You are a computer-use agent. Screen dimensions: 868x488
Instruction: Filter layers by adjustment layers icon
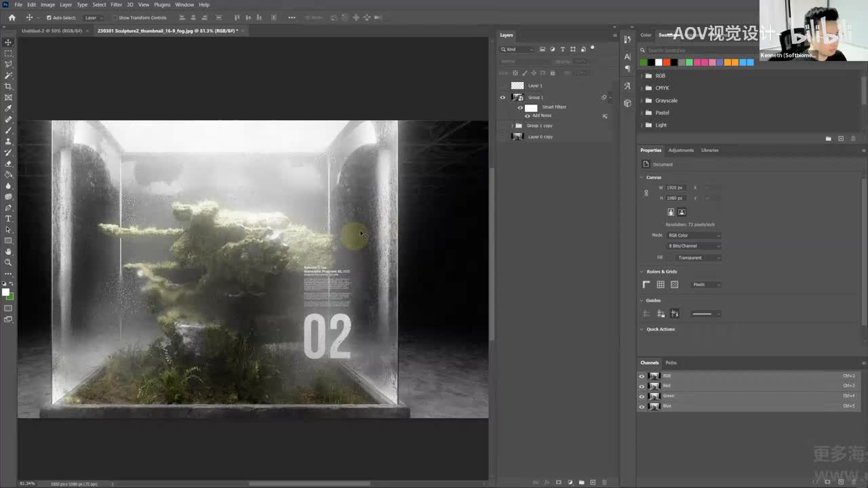(x=552, y=49)
